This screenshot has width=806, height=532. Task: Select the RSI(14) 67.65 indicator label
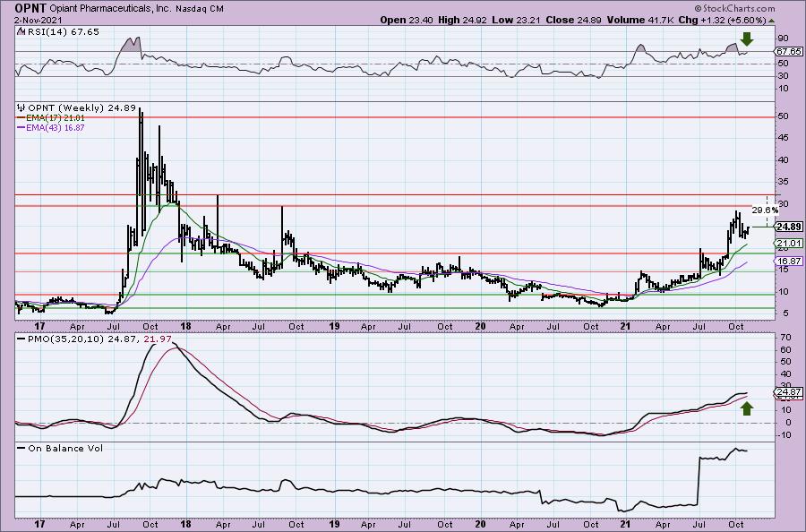point(64,32)
